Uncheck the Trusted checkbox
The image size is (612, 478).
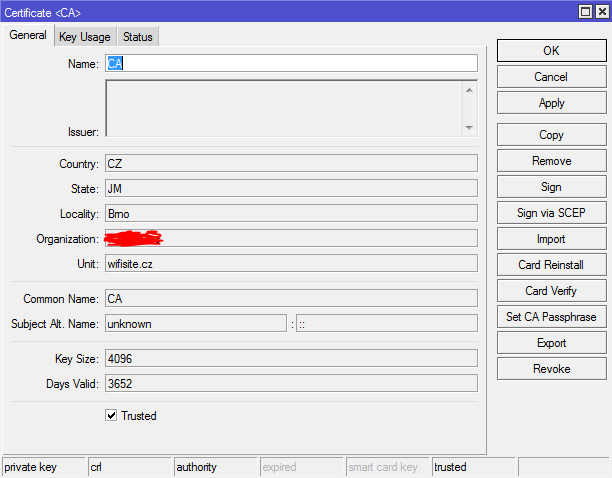pos(111,416)
